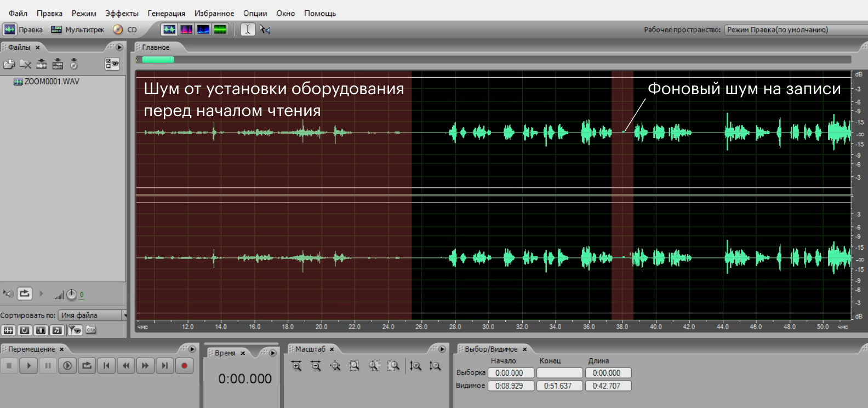
Task: Click insert into multitrack icon
Action: pos(58,64)
